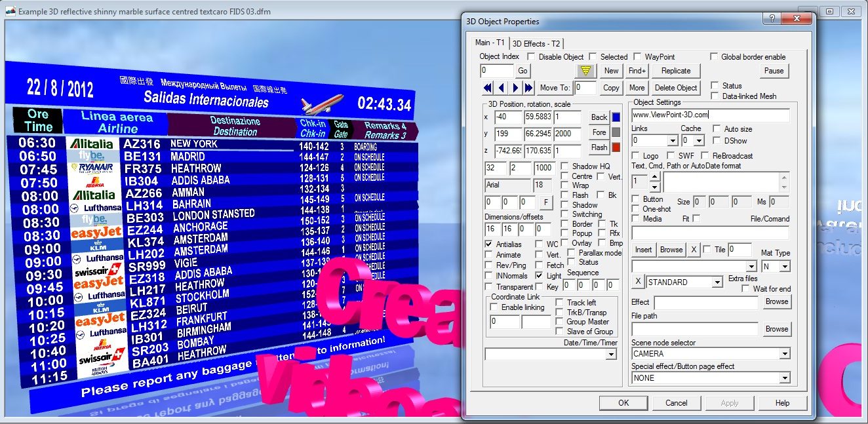Click Browse next to the File path field
Screen dimensions: 868x424
click(x=777, y=329)
